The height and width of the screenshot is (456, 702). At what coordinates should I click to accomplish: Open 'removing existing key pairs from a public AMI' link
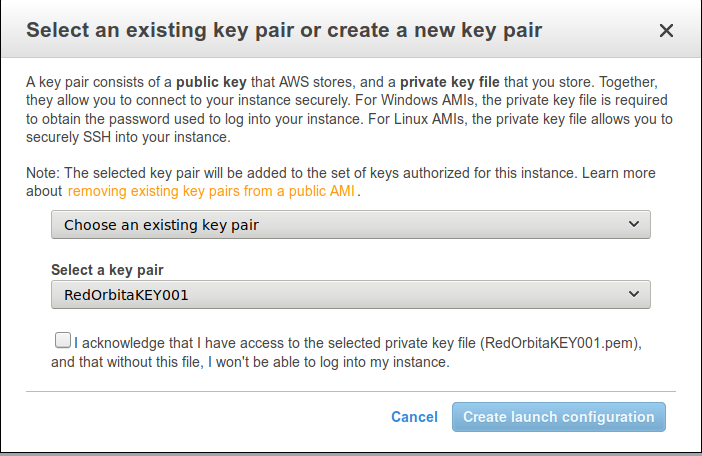coord(213,191)
